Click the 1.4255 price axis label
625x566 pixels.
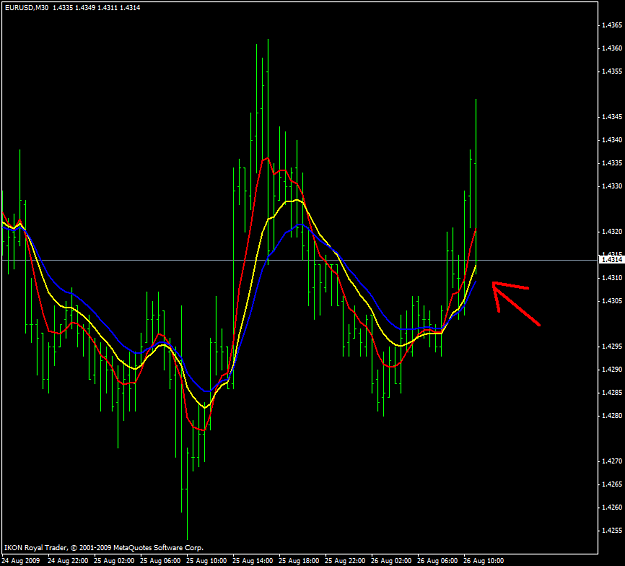612,531
